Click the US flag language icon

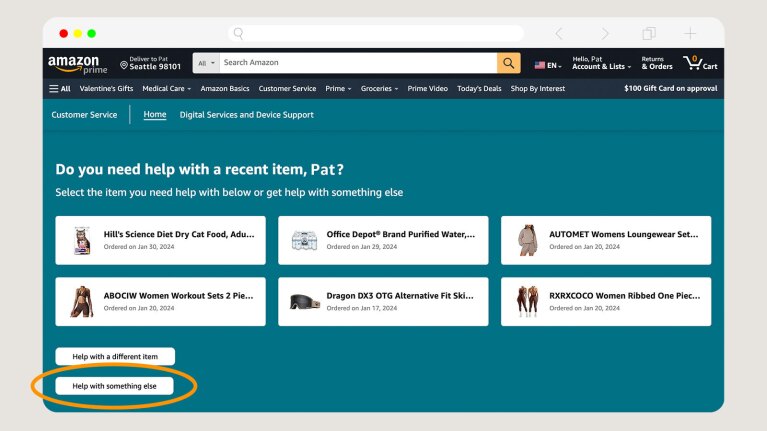540,65
